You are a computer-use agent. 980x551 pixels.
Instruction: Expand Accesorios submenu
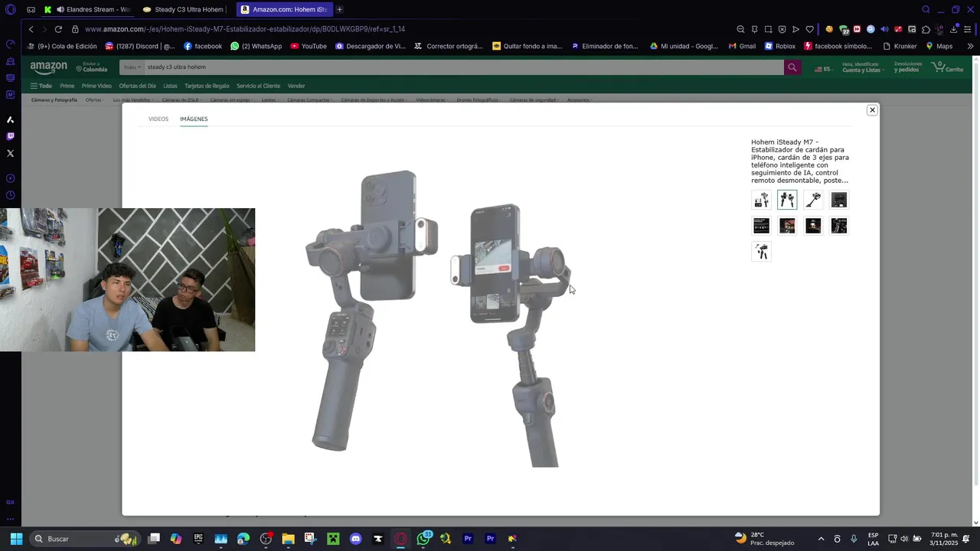click(580, 100)
